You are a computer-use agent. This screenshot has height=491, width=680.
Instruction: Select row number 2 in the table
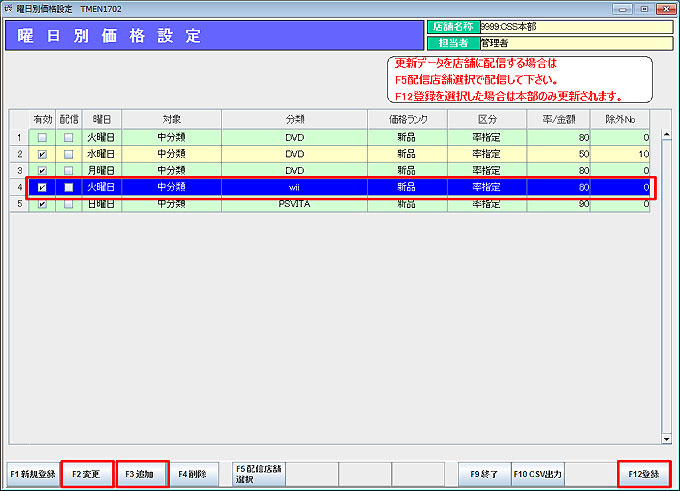coord(19,155)
